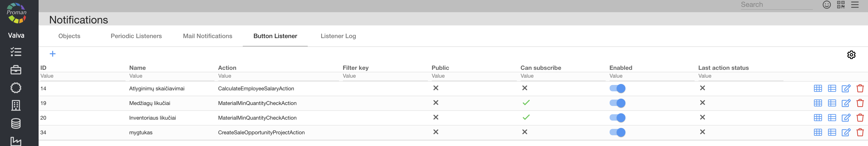Viewport: 868px width, 146px height.
Task: Switch to the Periodic Listeners tab
Action: (136, 36)
